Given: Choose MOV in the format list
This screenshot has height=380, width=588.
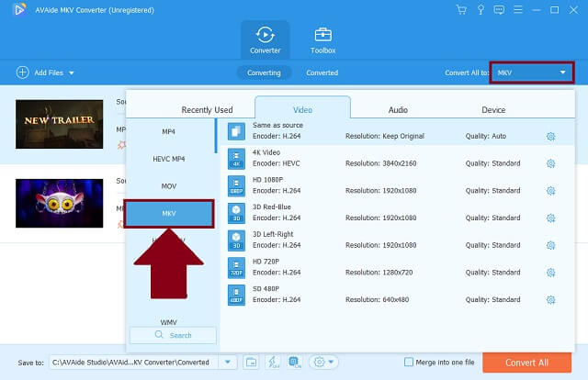Looking at the screenshot, I should [x=169, y=186].
